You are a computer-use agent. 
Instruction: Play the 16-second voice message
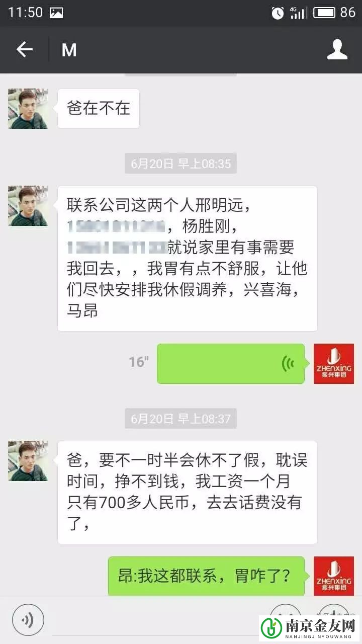(231, 364)
